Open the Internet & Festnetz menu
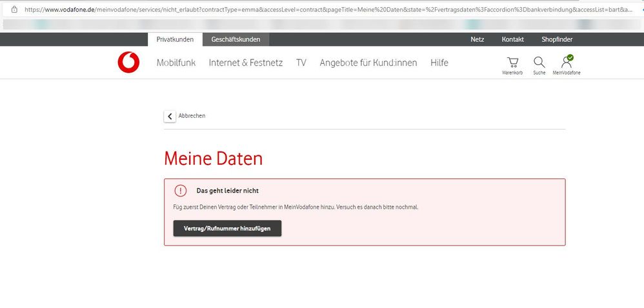 pyautogui.click(x=246, y=63)
